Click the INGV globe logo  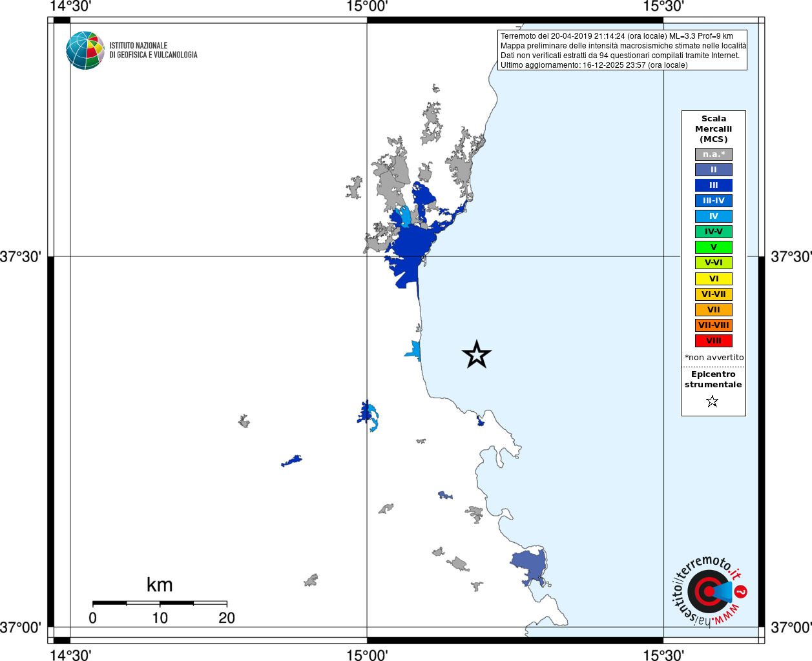tap(85, 50)
